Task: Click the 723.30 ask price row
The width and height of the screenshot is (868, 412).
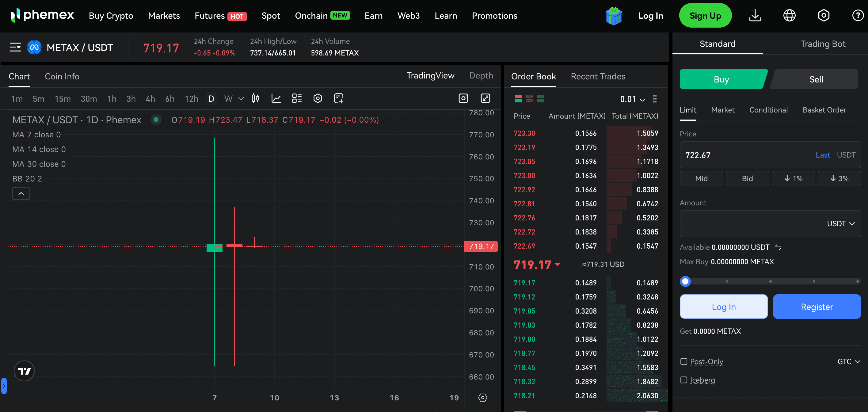Action: pos(586,133)
